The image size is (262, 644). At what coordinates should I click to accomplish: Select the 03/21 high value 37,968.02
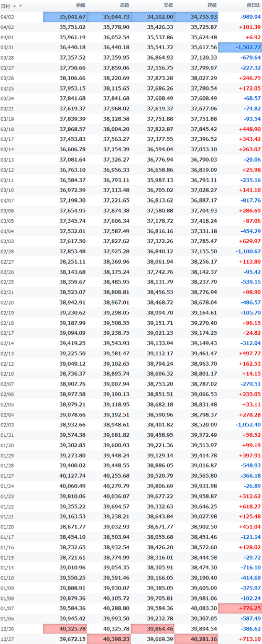(116, 109)
